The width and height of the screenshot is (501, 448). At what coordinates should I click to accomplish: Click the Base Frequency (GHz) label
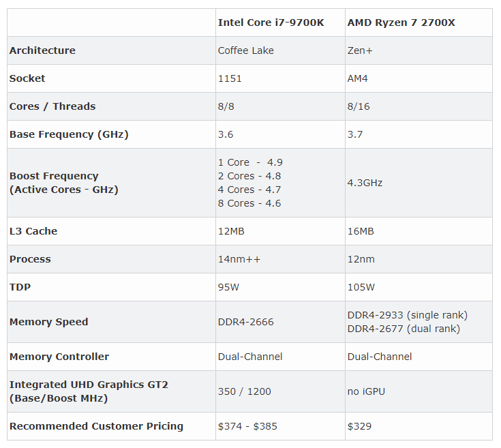tap(69, 134)
